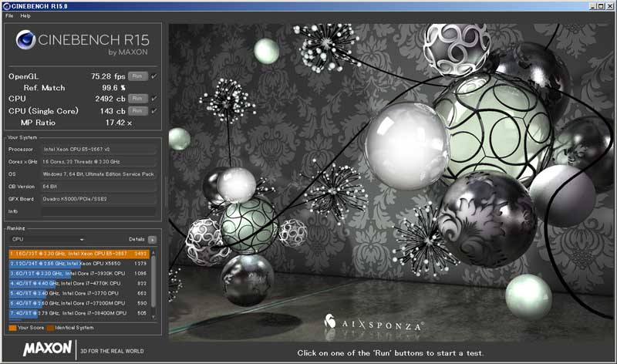Select ranking row 2 Xeon CPU X5650

[x=79, y=264]
